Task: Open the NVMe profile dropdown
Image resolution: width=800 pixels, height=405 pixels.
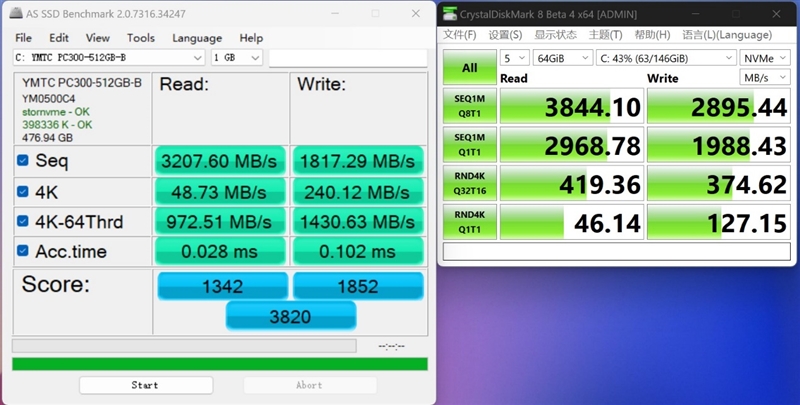Action: (765, 58)
